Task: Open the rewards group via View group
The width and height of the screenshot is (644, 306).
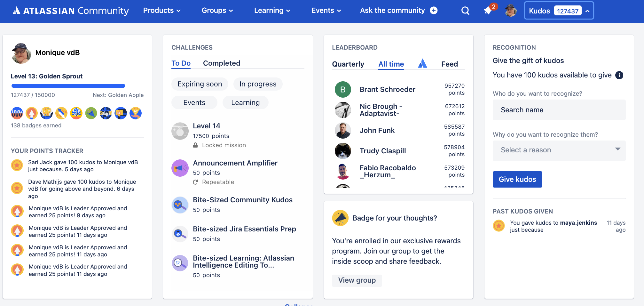Action: pos(357,280)
